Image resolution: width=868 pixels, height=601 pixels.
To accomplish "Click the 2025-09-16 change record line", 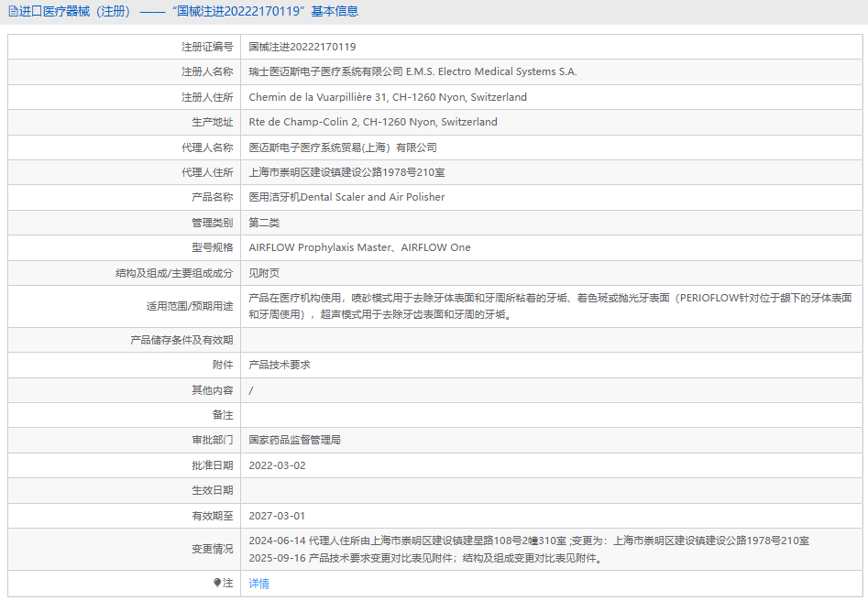I will pos(426,558).
